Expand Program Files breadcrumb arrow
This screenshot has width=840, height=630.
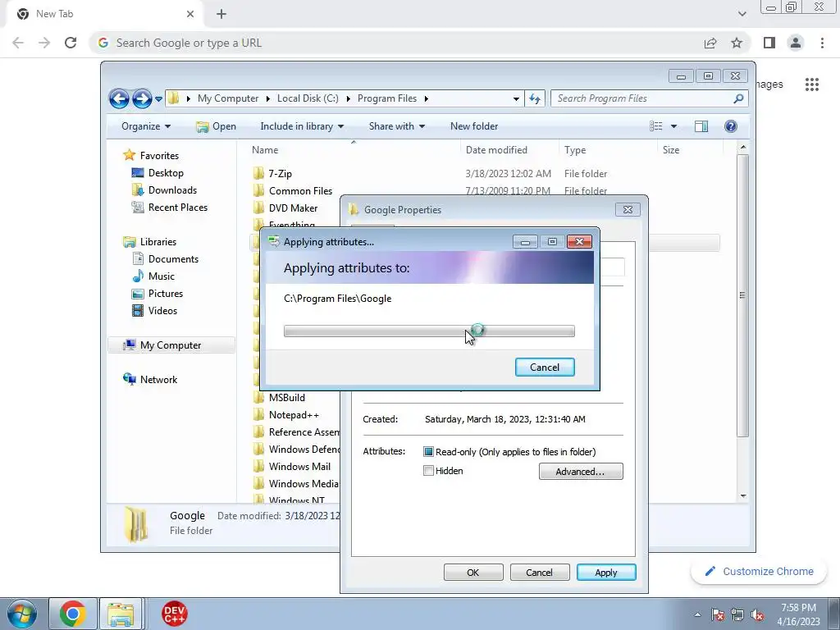(x=427, y=98)
